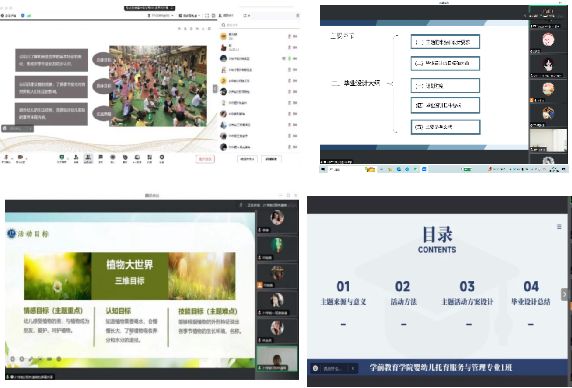Select the pink avatar participant thumbnail
The height and width of the screenshot is (388, 572).
(548, 40)
